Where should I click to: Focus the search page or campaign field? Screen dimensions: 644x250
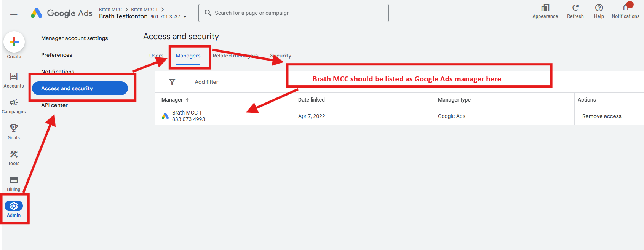pos(294,13)
